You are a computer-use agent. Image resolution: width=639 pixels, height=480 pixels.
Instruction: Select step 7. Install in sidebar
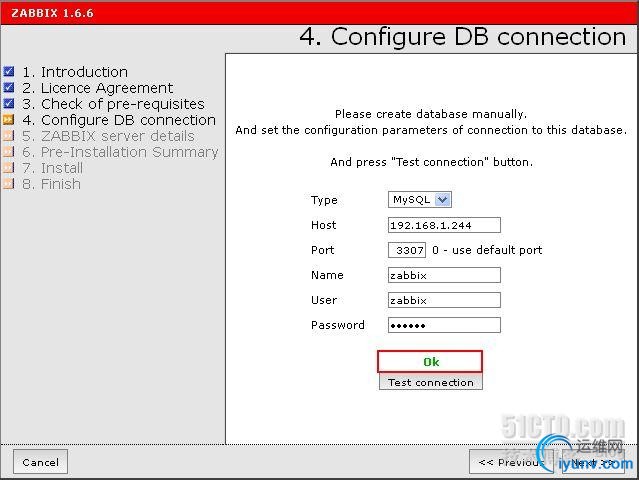53,167
